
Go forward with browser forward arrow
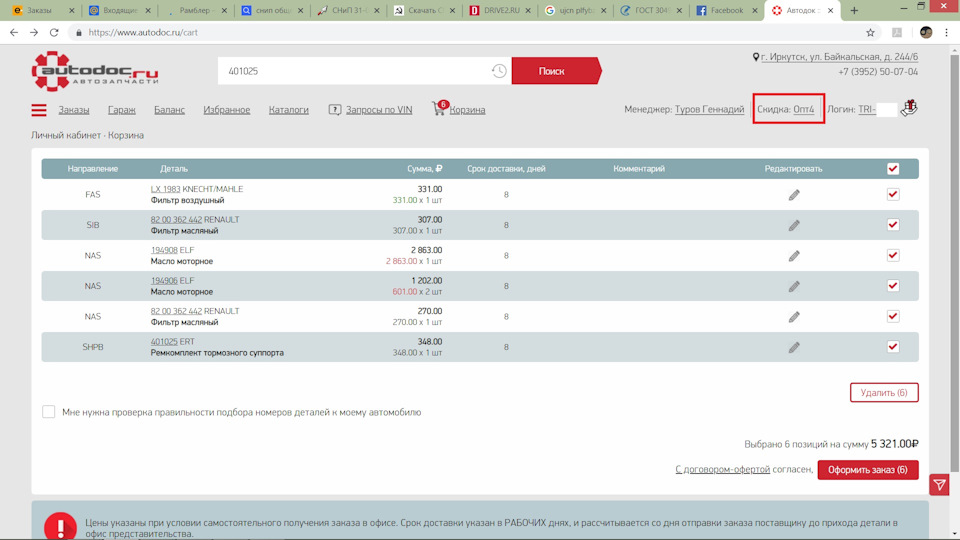[34, 32]
